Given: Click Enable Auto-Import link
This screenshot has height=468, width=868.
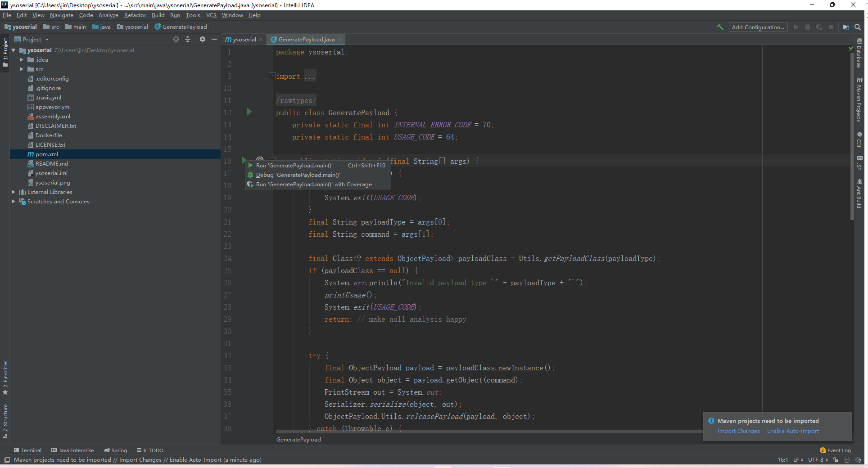Looking at the screenshot, I should (793, 431).
